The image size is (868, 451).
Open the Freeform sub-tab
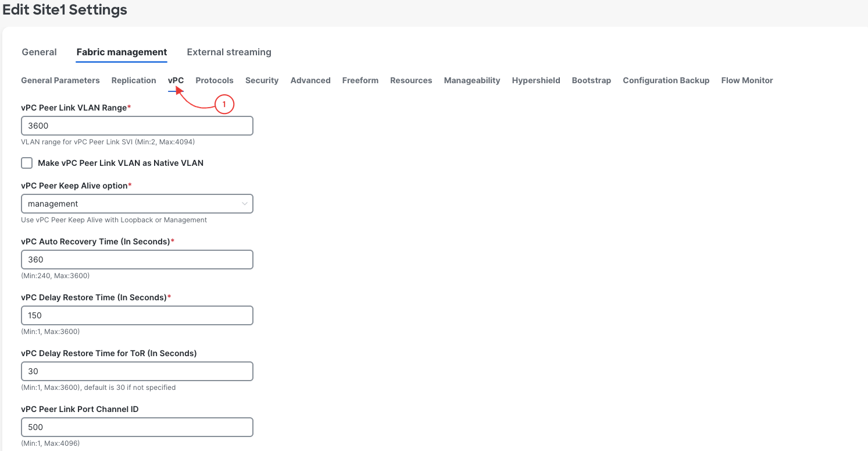click(360, 80)
